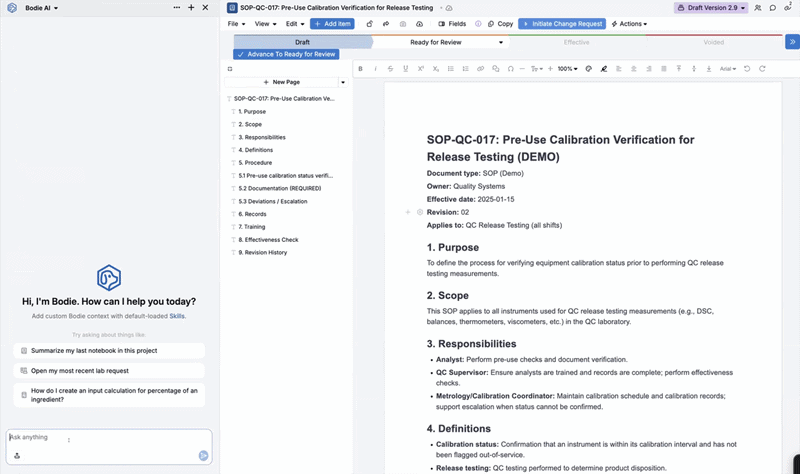Expand the Draft Version 2.9 dropdown
This screenshot has width=800, height=474.
[x=711, y=8]
